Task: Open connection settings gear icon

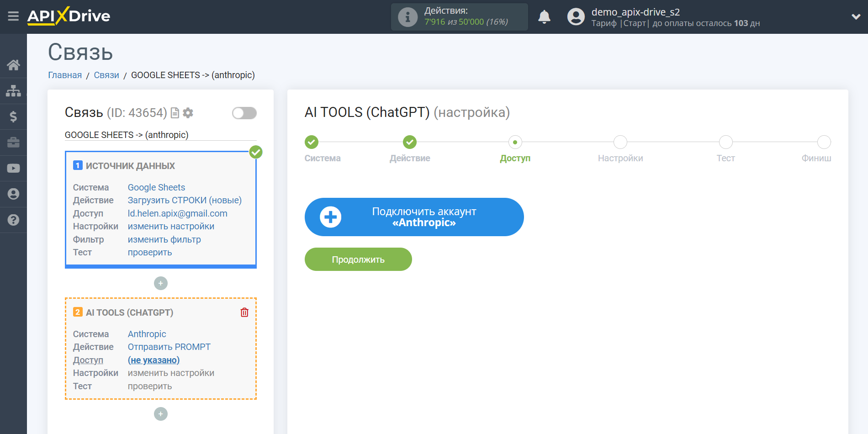Action: [x=188, y=113]
